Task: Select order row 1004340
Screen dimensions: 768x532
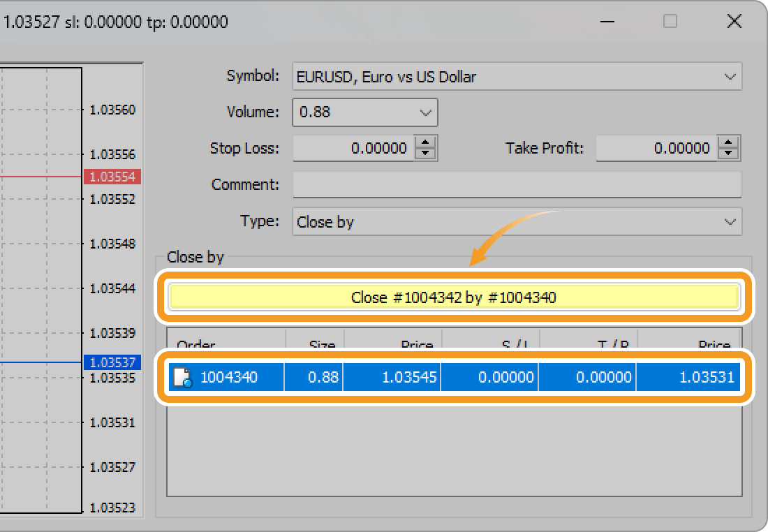Action: [454, 378]
